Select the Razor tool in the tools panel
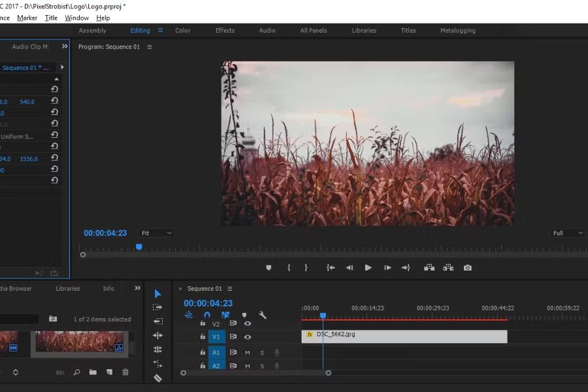Image resolution: width=588 pixels, height=392 pixels. [157, 378]
